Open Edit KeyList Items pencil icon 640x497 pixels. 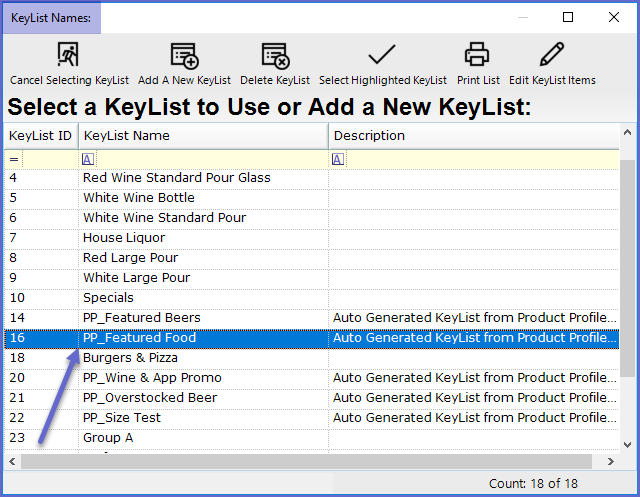click(x=552, y=54)
